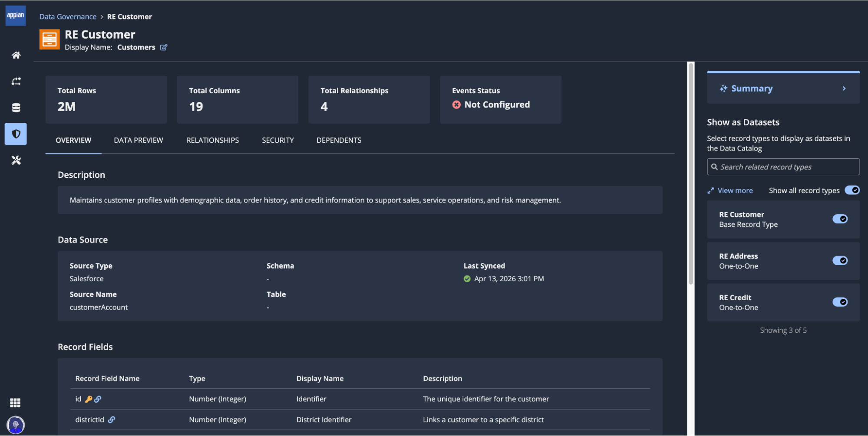The height and width of the screenshot is (436, 868).
Task: Open the process flow icon in sidebar
Action: (16, 82)
